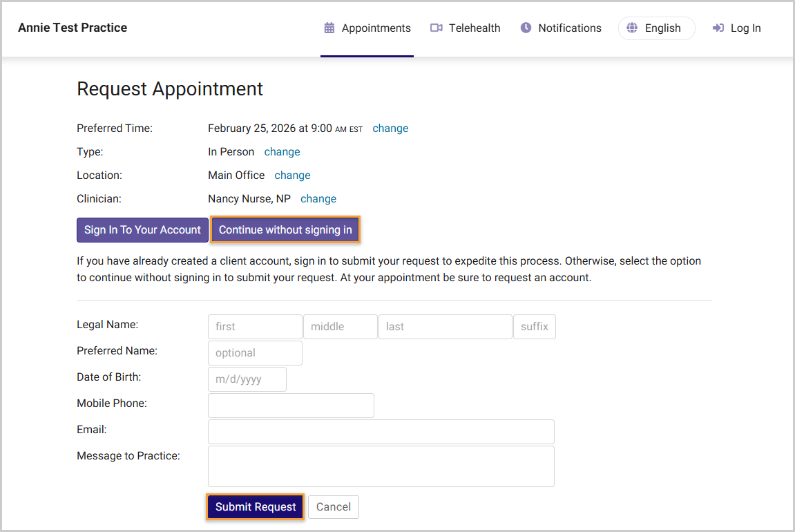The image size is (795, 532).
Task: Click the Log In arrow icon
Action: tap(718, 28)
